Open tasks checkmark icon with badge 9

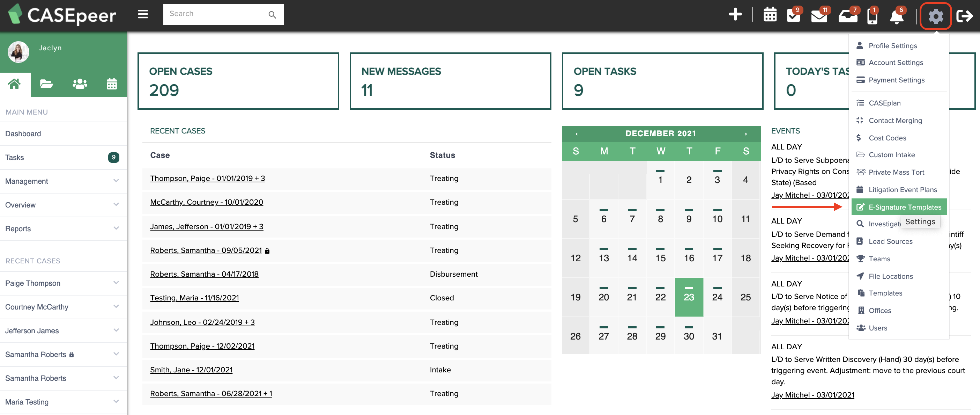(x=794, y=15)
